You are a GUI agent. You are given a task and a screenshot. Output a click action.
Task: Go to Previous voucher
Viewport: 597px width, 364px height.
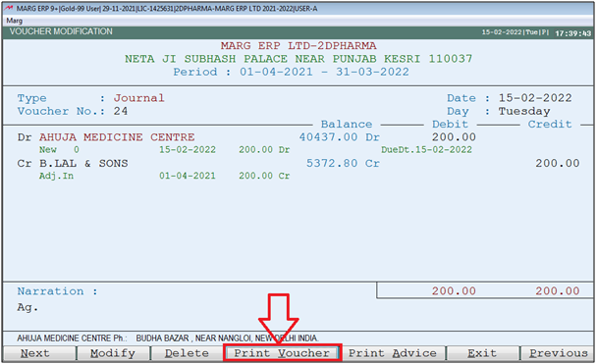pos(558,353)
